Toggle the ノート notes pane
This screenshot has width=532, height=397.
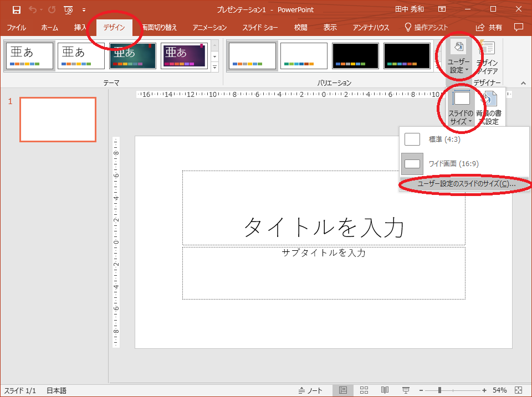pos(310,390)
